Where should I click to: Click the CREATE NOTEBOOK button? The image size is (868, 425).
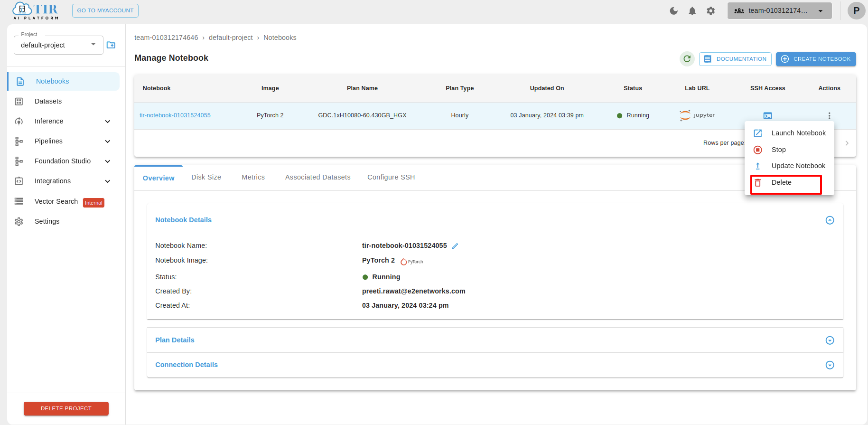pyautogui.click(x=816, y=59)
